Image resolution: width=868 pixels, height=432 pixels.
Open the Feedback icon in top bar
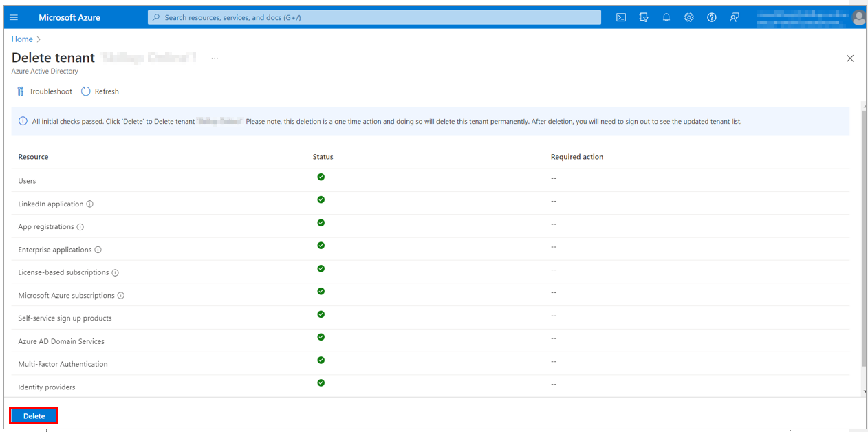735,17
